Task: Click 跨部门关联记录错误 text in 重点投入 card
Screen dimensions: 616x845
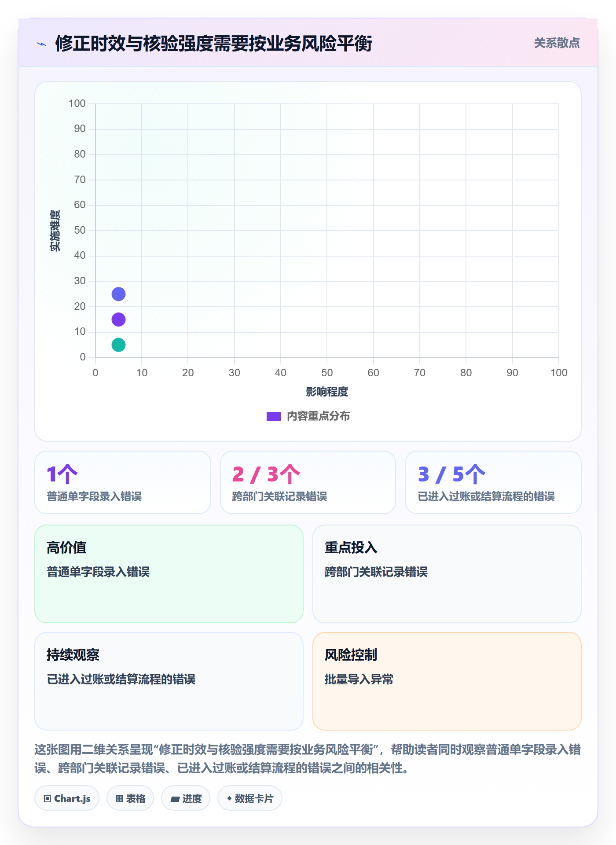Action: point(376,572)
